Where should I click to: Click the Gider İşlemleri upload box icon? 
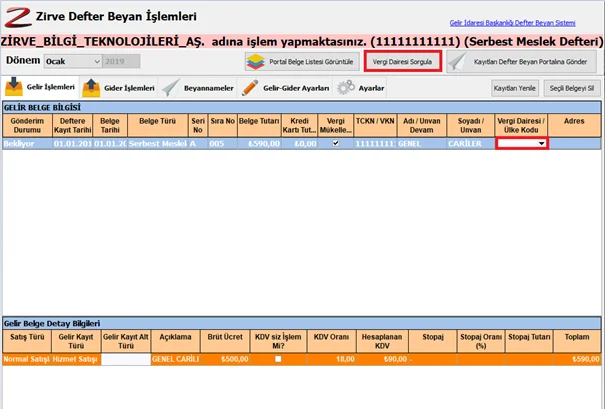click(x=91, y=88)
